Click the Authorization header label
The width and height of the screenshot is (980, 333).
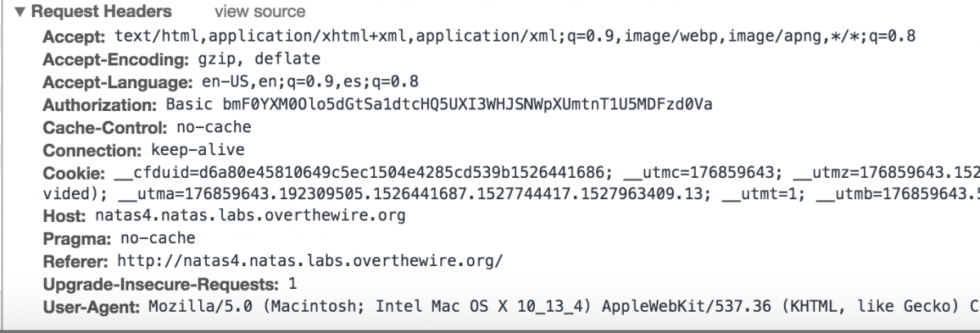coord(99,105)
